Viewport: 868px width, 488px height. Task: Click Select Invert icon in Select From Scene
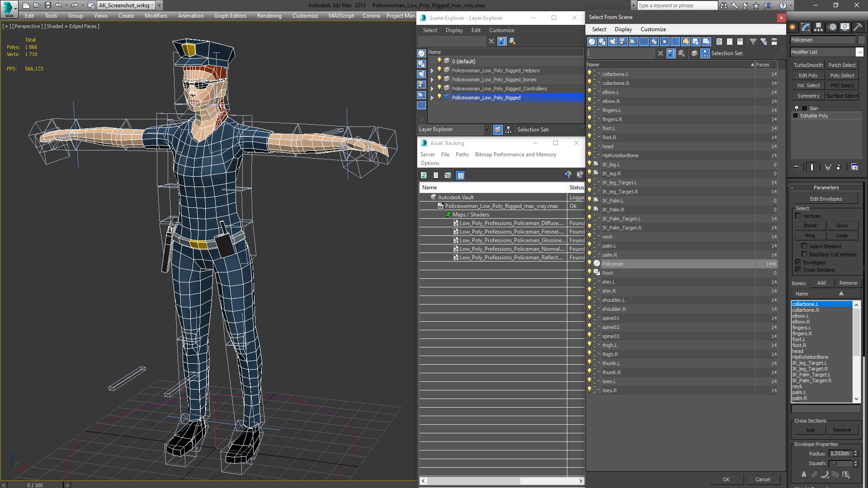coord(740,42)
